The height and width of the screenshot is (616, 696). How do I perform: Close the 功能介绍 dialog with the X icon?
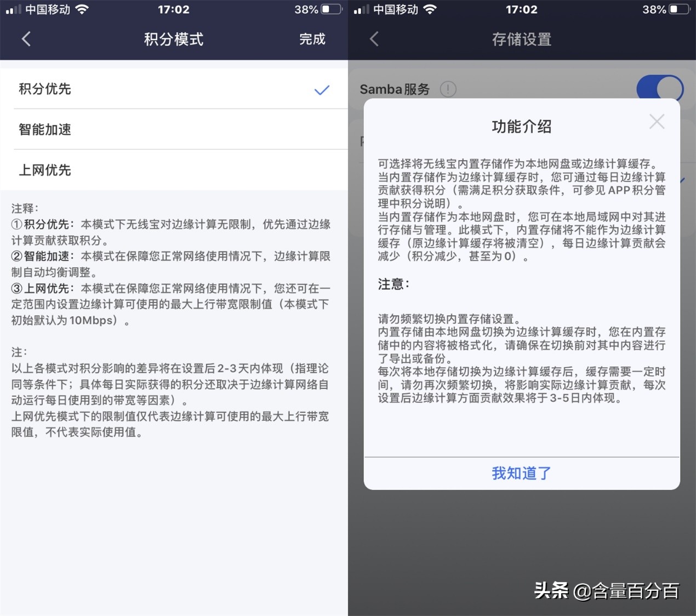pyautogui.click(x=657, y=122)
